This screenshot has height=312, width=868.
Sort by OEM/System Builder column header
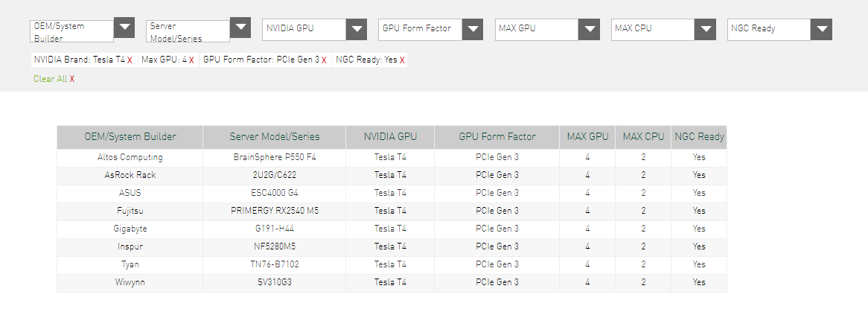tap(130, 137)
